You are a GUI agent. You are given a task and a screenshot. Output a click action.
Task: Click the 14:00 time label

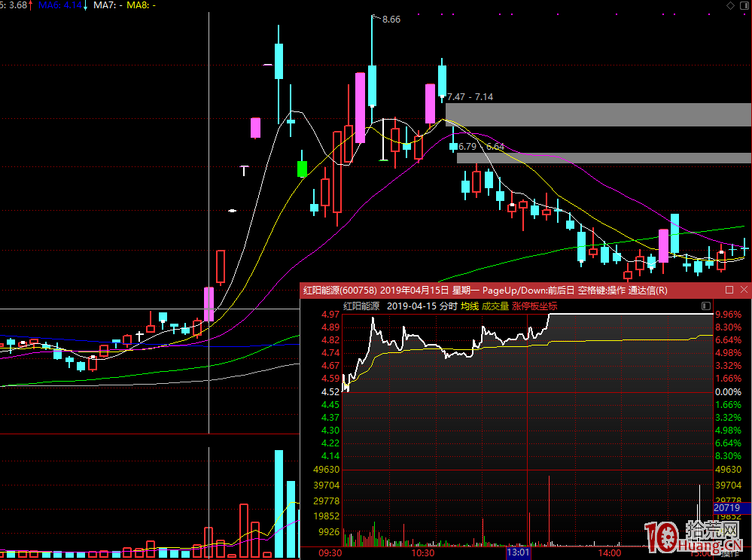[x=609, y=552]
